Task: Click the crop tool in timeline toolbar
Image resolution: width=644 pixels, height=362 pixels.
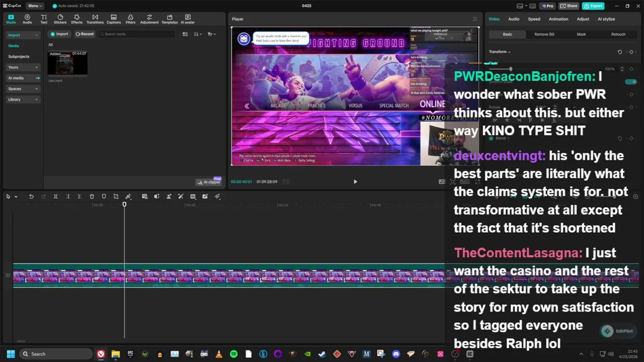Action: 116,197
